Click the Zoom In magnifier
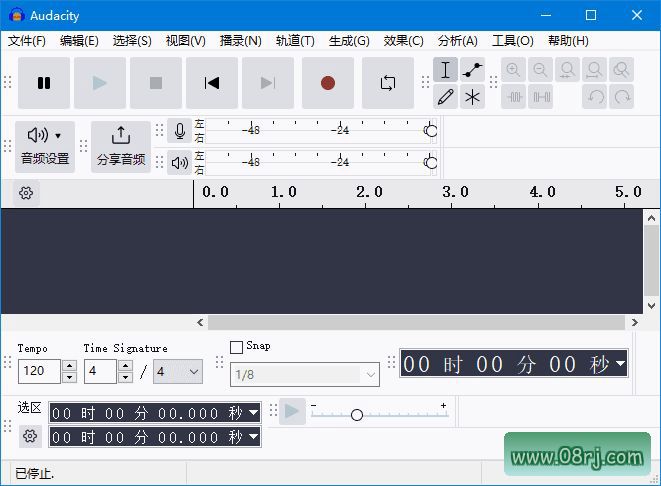661x486 pixels. point(513,70)
